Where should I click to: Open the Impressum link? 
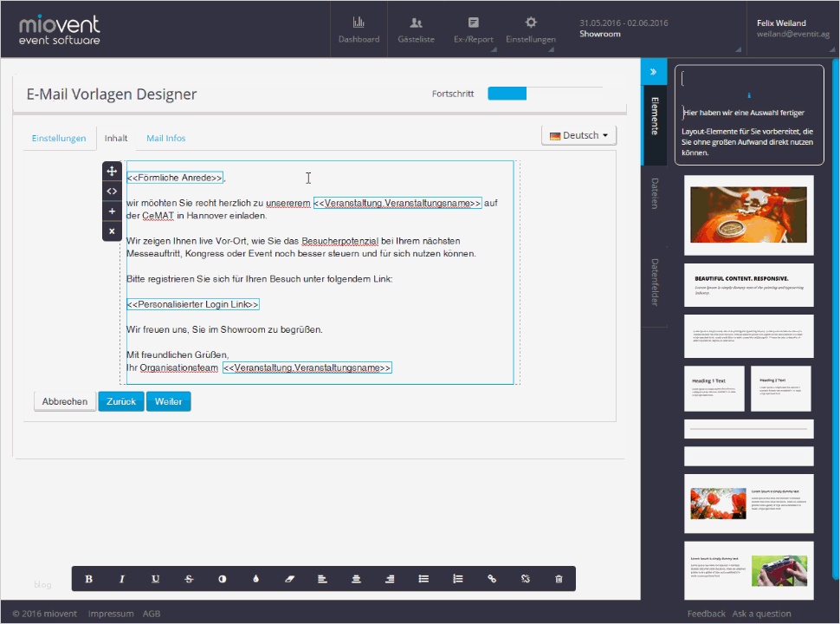111,614
